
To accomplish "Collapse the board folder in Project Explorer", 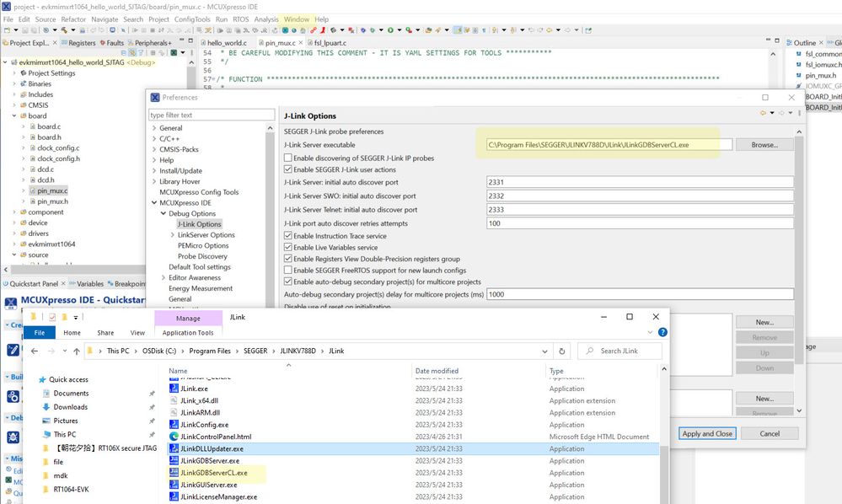I will click(x=14, y=116).
